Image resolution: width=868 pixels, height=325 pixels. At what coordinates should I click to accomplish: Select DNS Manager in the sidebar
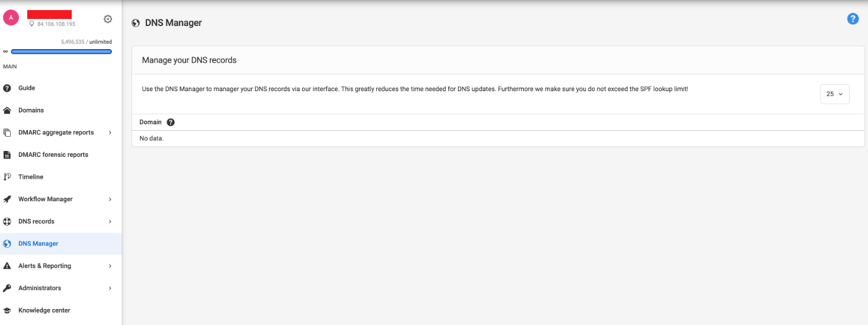(x=38, y=244)
